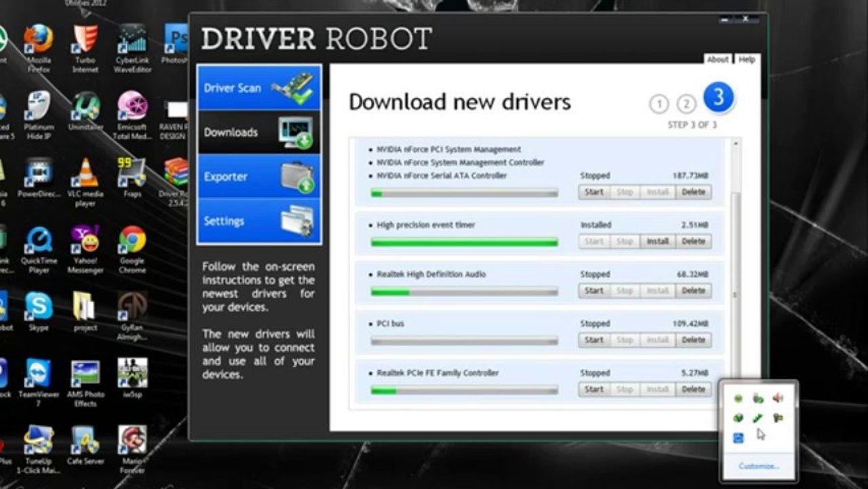Click the TuneUp 1-Click Maintenance desktop icon
Viewport: 868px width, 489px height.
pyautogui.click(x=39, y=448)
